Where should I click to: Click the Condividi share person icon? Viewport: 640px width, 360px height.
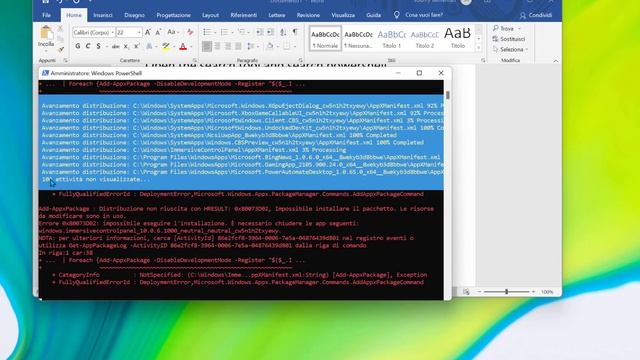(x=523, y=16)
